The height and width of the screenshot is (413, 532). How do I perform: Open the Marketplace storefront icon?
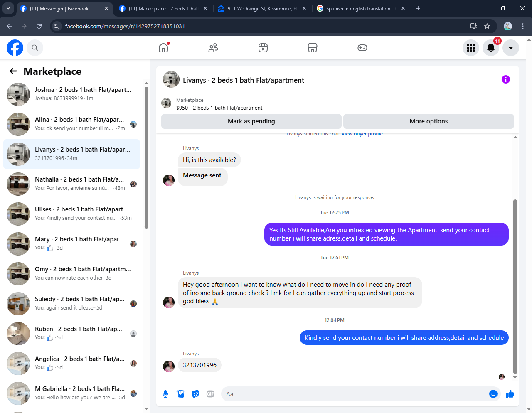coord(313,48)
